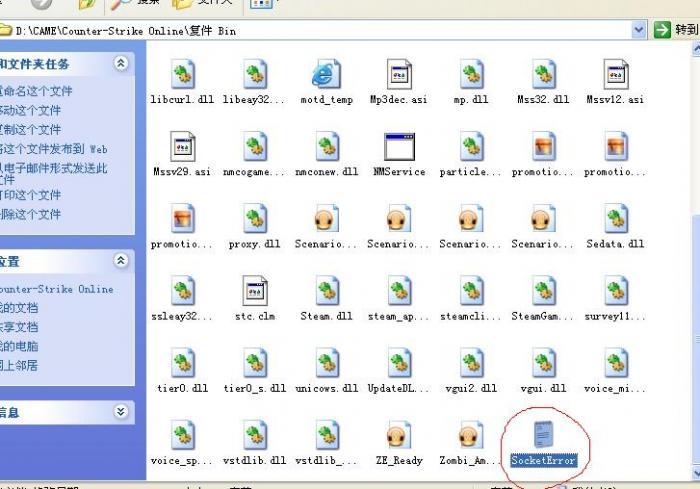Click the rename this file link

(37, 91)
